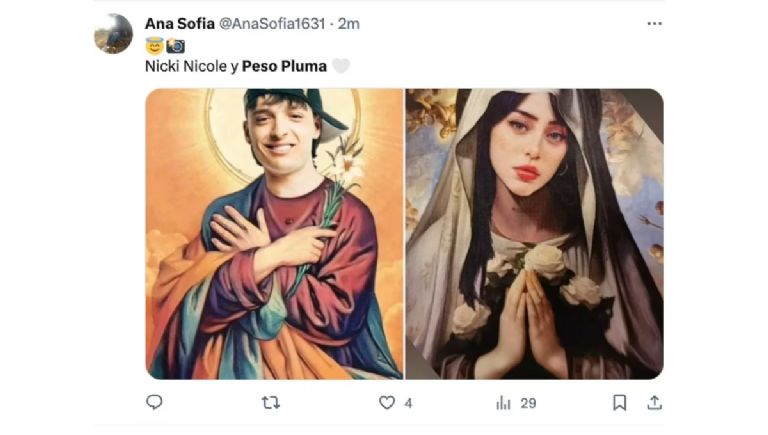
Task: Click the like count number 4
Action: coord(408,403)
